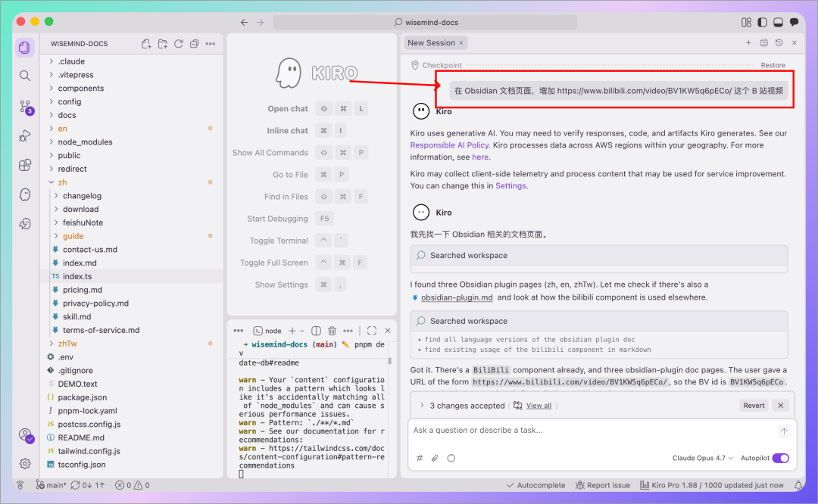
Task: Open the Explorer view in activity bar
Action: [x=24, y=48]
